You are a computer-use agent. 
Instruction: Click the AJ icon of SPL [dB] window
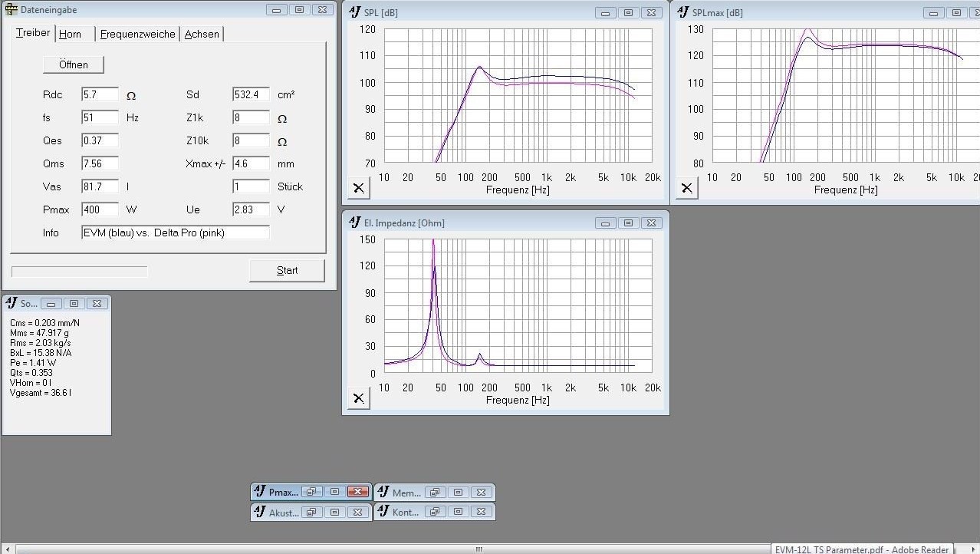click(355, 12)
